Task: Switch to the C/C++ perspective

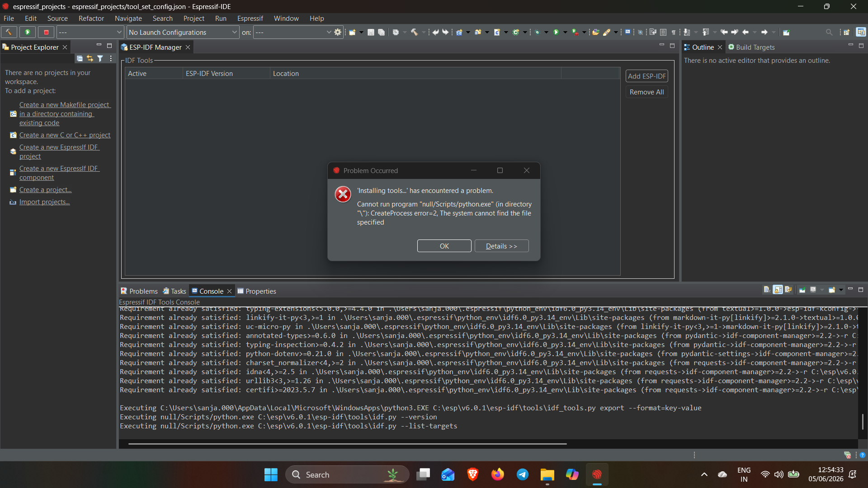Action: pyautogui.click(x=861, y=32)
